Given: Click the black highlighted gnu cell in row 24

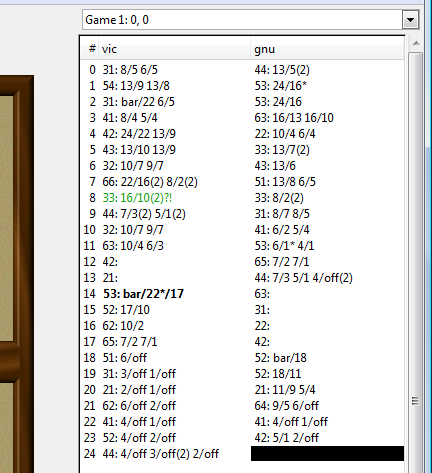Looking at the screenshot, I should point(327,454).
